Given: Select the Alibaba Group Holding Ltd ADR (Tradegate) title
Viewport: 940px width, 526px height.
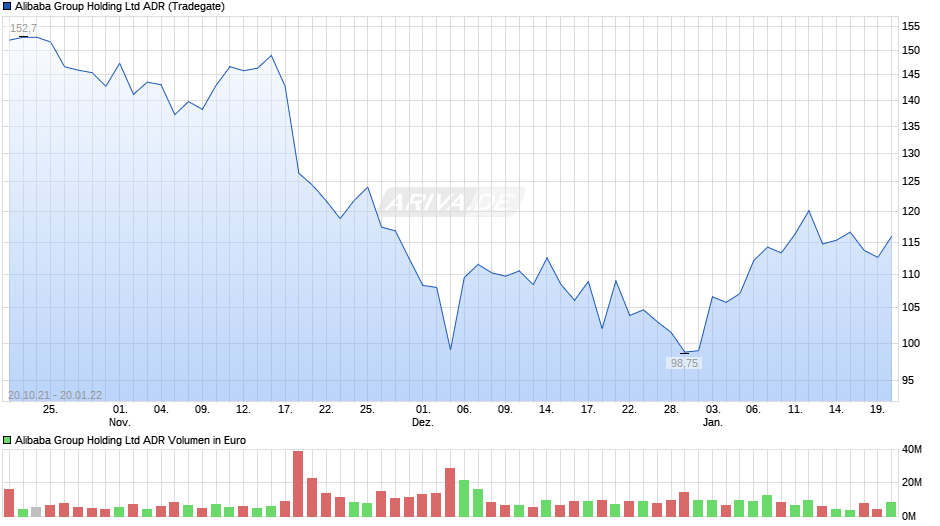Looking at the screenshot, I should point(120,7).
